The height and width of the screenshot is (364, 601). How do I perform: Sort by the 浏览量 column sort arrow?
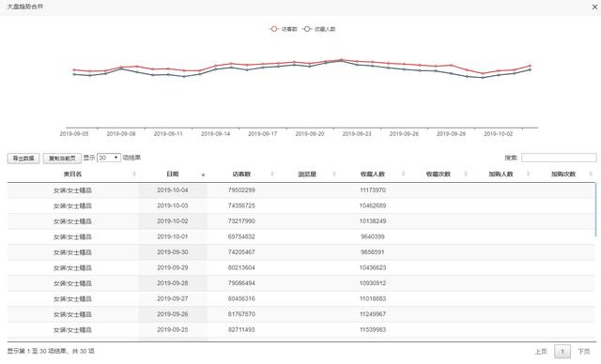click(x=334, y=174)
